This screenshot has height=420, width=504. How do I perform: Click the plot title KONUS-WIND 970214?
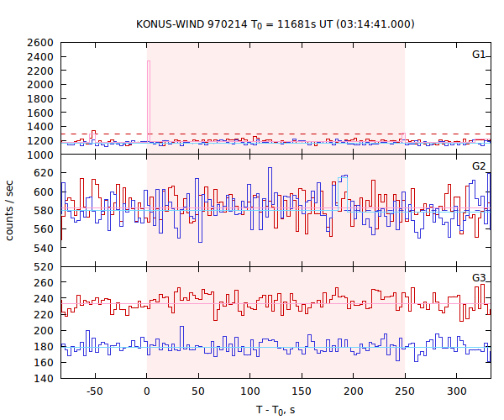coord(276,24)
